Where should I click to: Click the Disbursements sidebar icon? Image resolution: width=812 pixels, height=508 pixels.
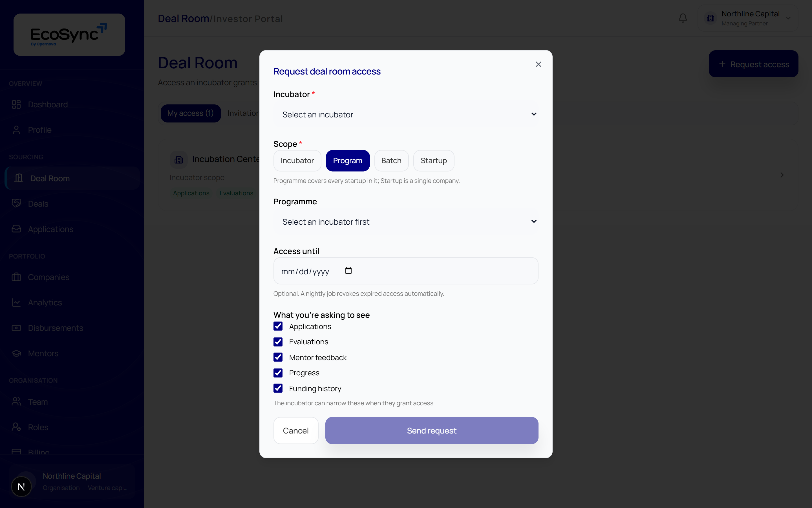pyautogui.click(x=16, y=328)
